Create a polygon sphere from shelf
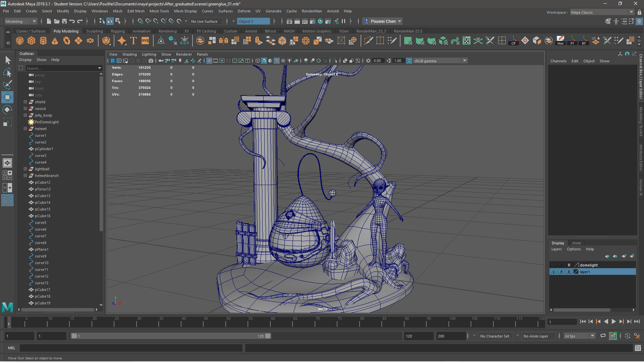The height and width of the screenshot is (362, 644). tap(20, 41)
